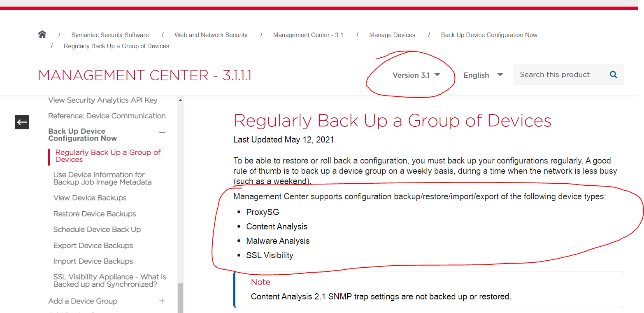Image resolution: width=644 pixels, height=313 pixels.
Task: Open the Version 3.1 dropdown
Action: pyautogui.click(x=416, y=75)
